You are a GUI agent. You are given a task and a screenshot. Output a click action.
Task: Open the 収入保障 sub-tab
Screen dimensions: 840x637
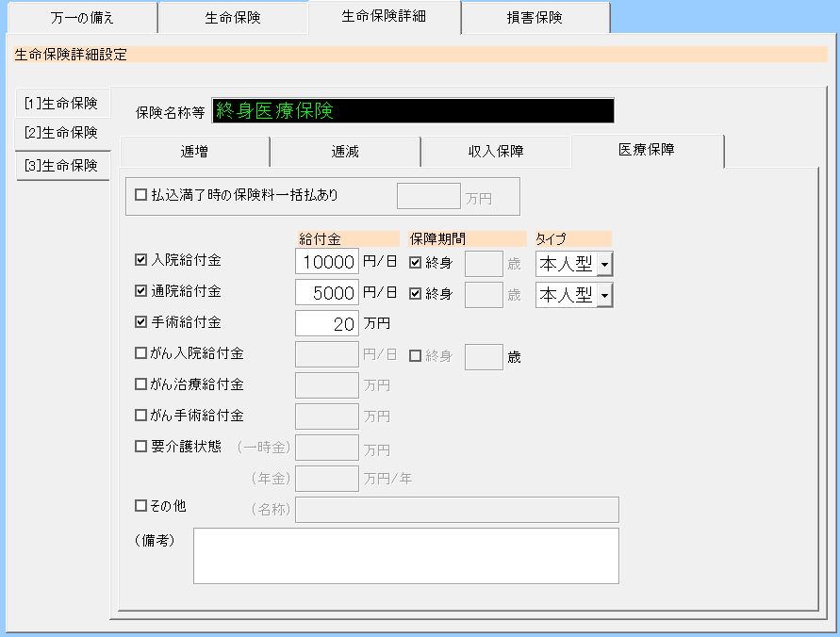(x=496, y=151)
